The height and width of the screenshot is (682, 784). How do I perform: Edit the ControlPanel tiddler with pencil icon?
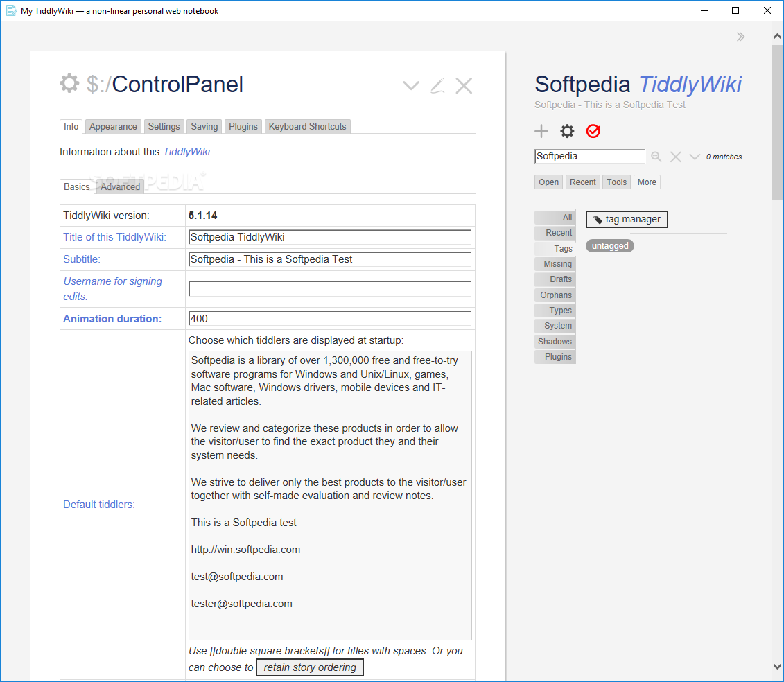(x=437, y=85)
